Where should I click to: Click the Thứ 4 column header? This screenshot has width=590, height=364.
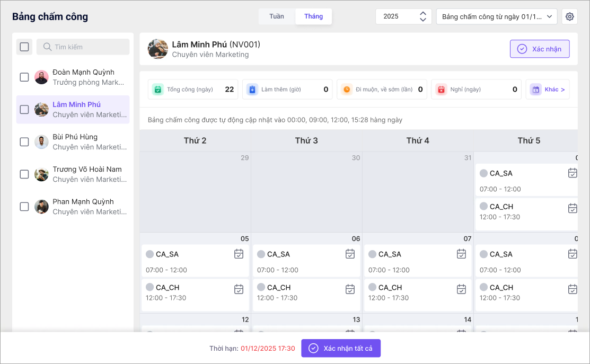[x=418, y=140]
